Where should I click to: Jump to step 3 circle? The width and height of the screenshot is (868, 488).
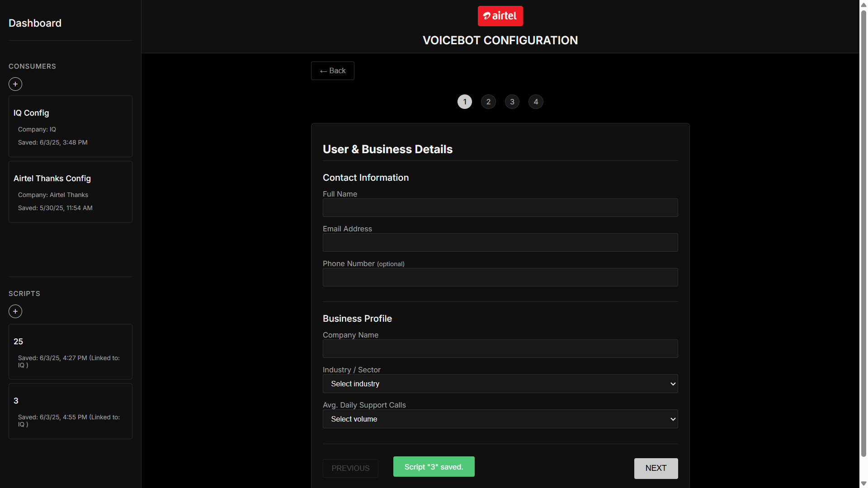(512, 102)
